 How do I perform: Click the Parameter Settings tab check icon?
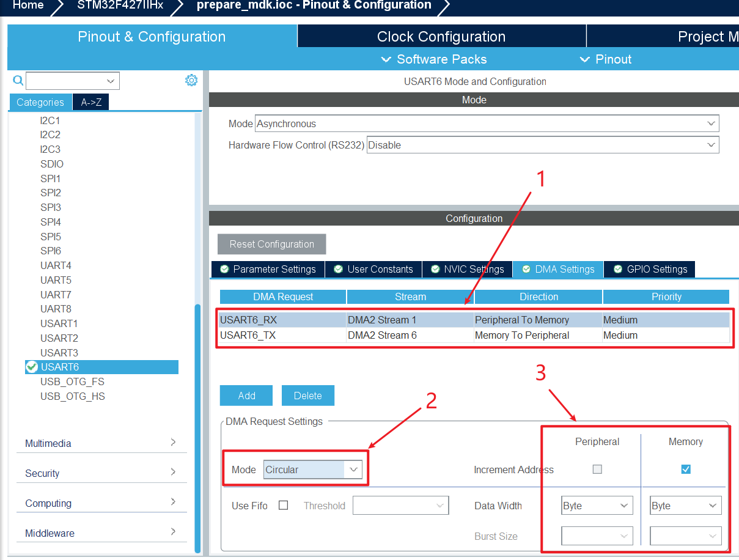224,269
